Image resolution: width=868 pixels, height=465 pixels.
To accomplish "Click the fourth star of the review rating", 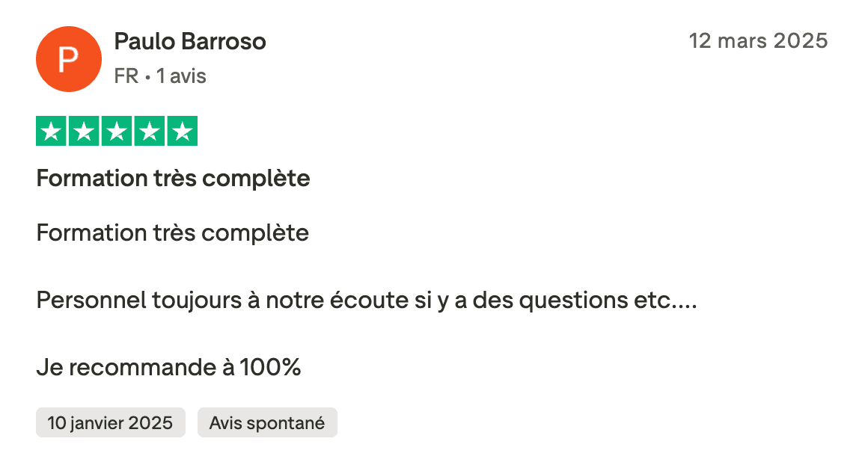I will point(150,131).
